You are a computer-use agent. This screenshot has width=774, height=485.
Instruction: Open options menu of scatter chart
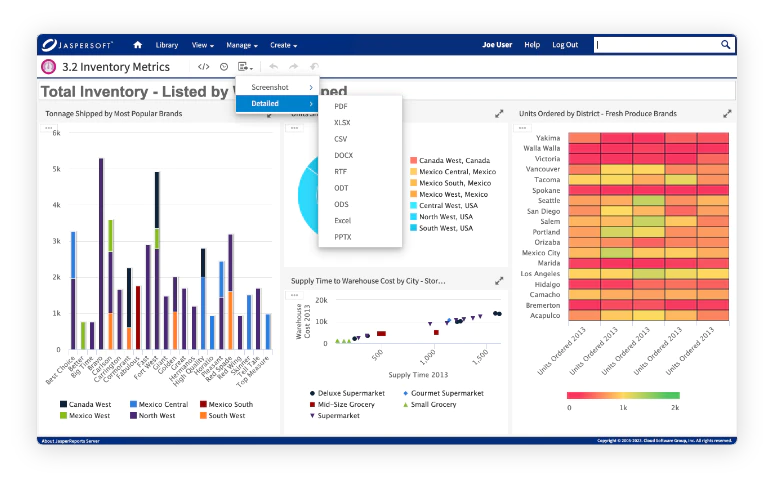tap(294, 295)
